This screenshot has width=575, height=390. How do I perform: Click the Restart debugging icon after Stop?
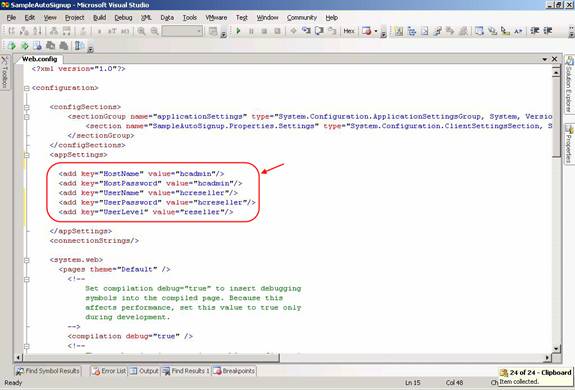[x=278, y=32]
